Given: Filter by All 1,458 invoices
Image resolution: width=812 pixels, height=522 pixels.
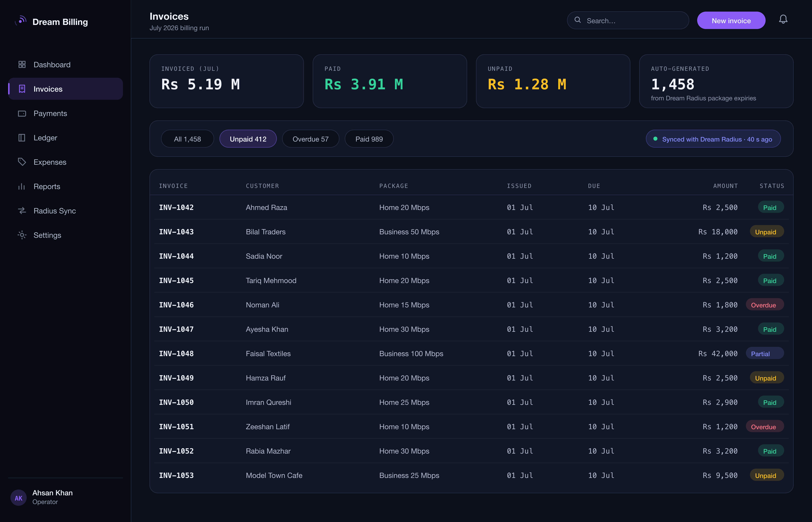Looking at the screenshot, I should pyautogui.click(x=187, y=139).
